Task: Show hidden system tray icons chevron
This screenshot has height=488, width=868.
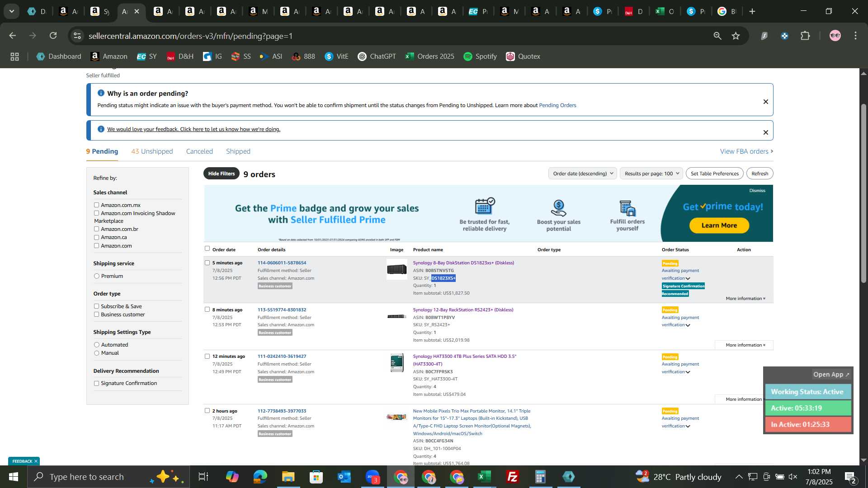Action: [738, 477]
